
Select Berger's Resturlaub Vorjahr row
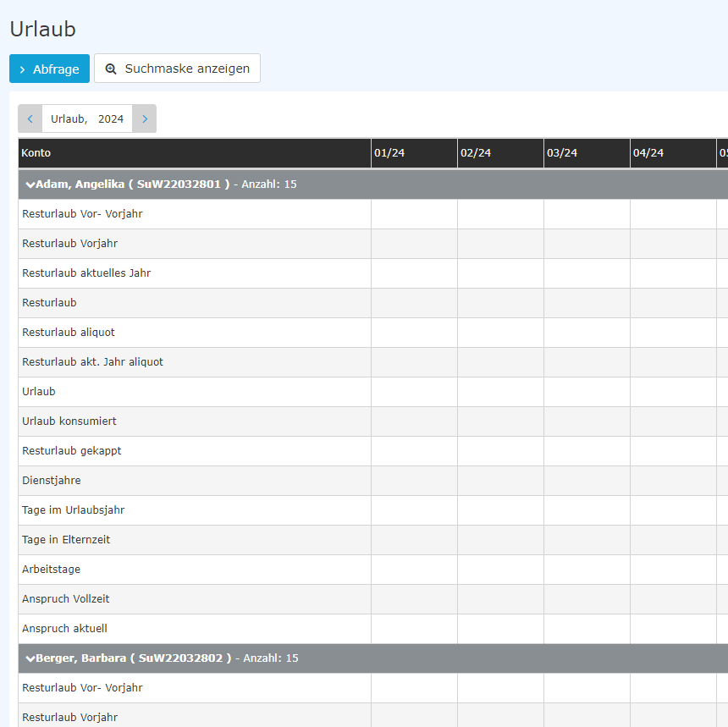pyautogui.click(x=373, y=715)
